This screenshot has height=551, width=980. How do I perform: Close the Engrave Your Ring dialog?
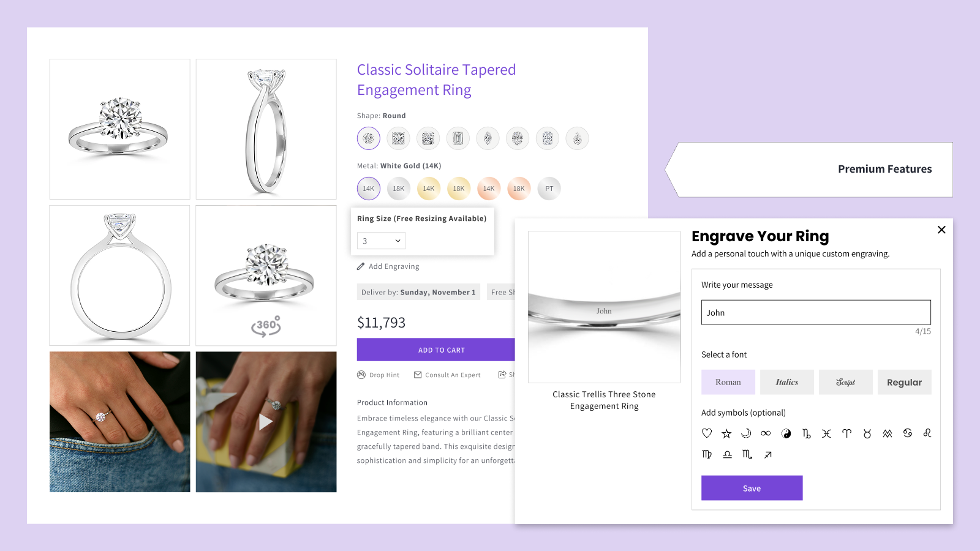tap(941, 230)
